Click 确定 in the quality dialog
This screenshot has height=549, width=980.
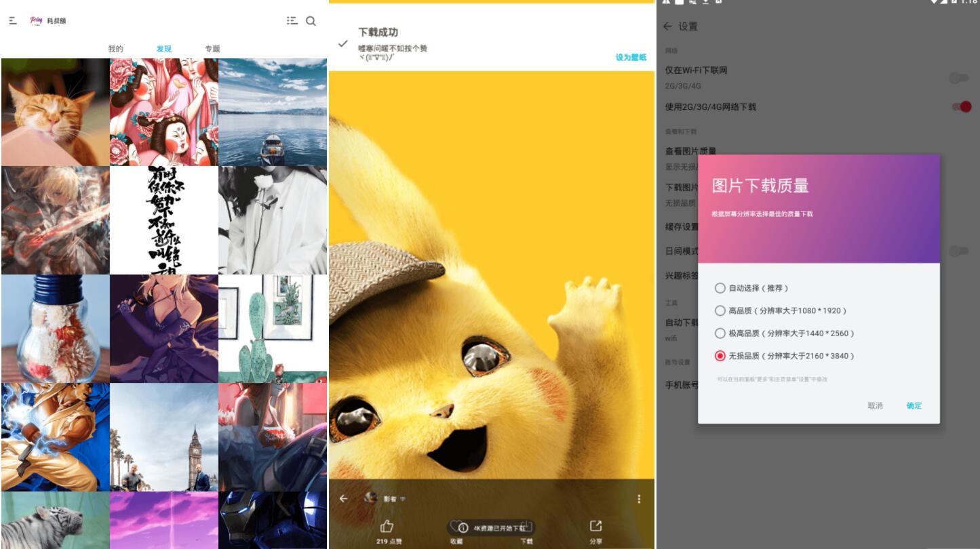click(914, 405)
